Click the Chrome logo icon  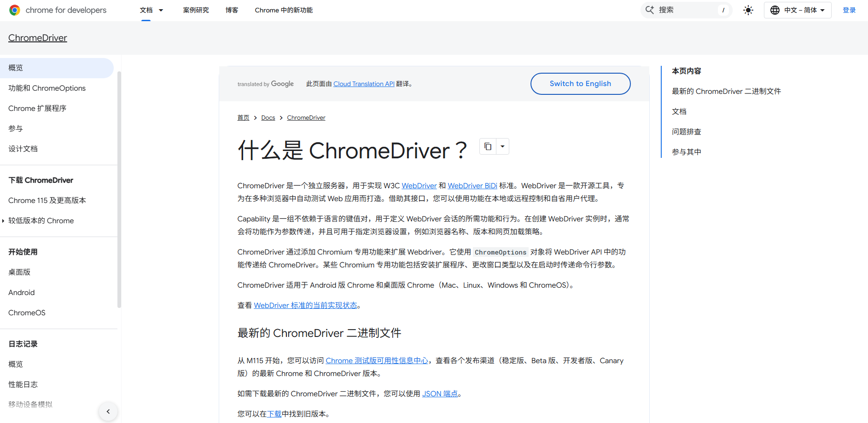(x=15, y=10)
